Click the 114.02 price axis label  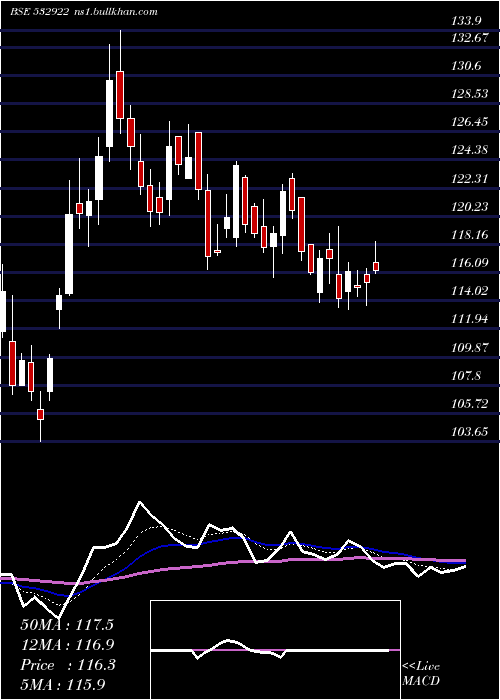(470, 291)
